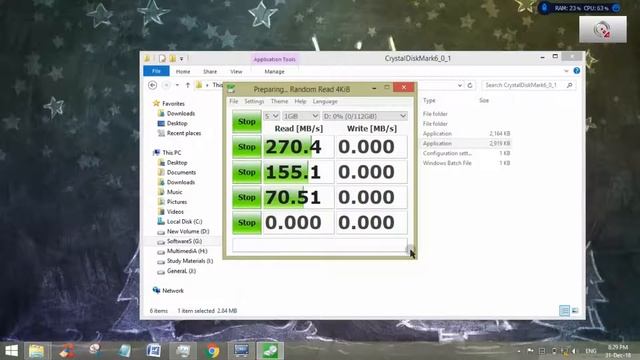This screenshot has height=360, width=640.
Task: Stop the test in the 70.51 row
Action: point(247,198)
